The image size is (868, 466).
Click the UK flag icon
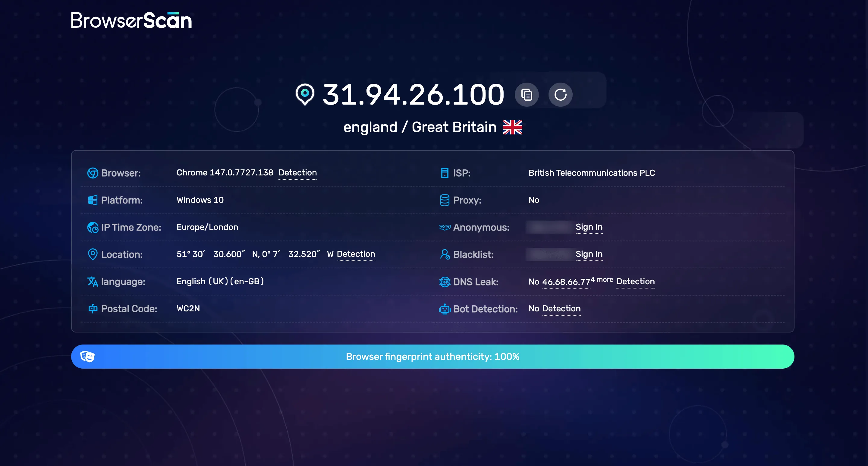tap(512, 127)
